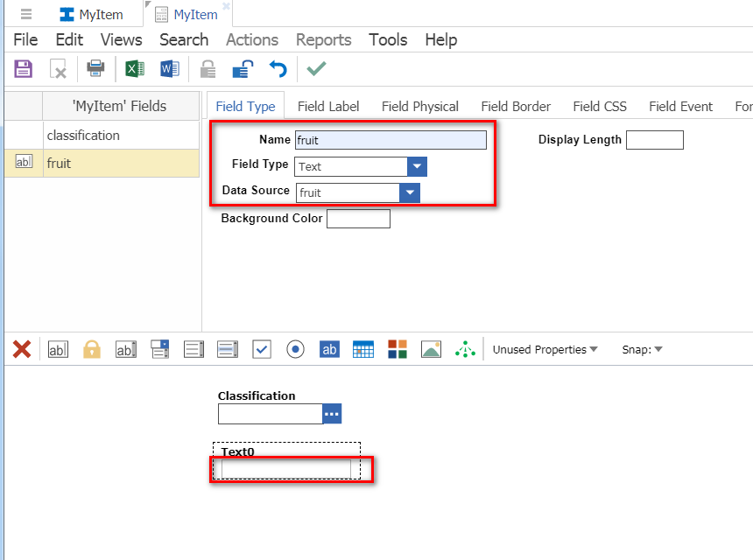
Task: Switch to first MyItem tab with blue icon
Action: click(x=91, y=14)
